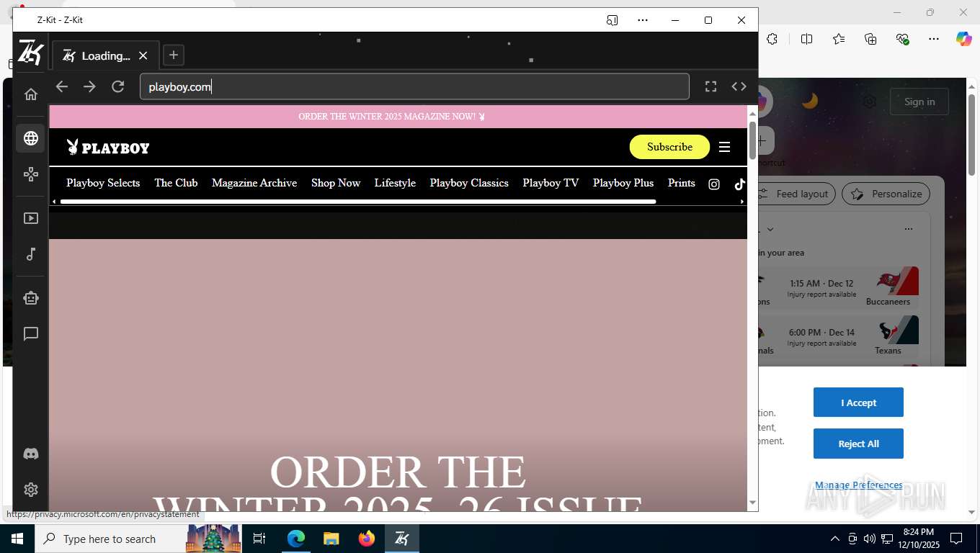Click the TikTok icon in nav

click(739, 184)
